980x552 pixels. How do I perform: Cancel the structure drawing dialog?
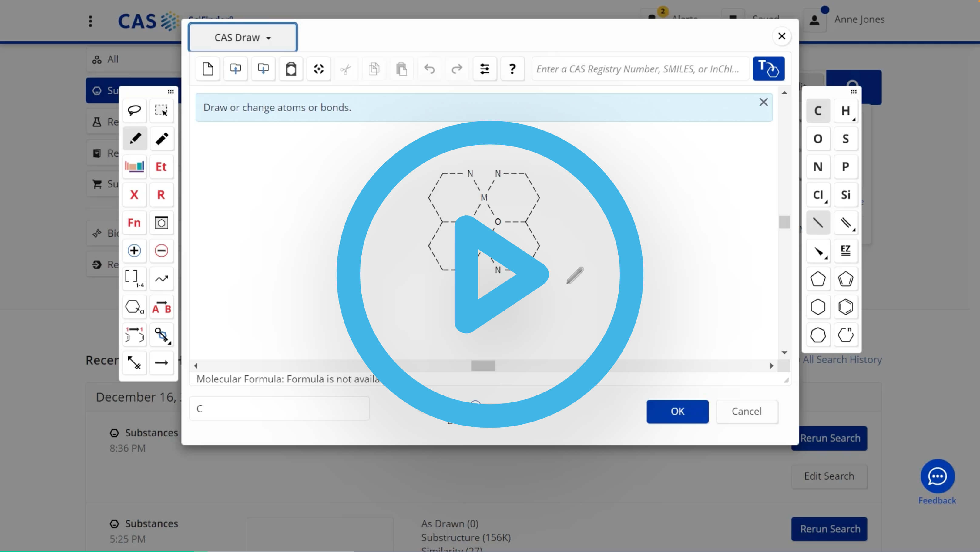[747, 411]
